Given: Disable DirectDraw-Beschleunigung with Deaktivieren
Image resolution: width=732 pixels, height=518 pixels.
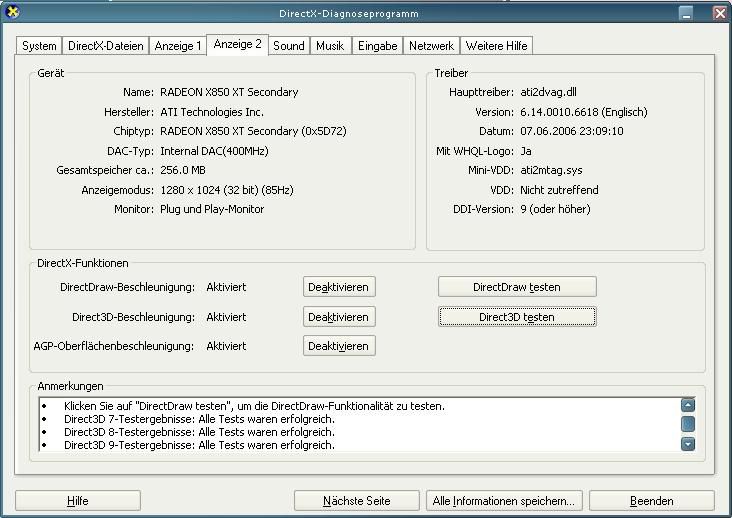Looking at the screenshot, I should tap(339, 287).
